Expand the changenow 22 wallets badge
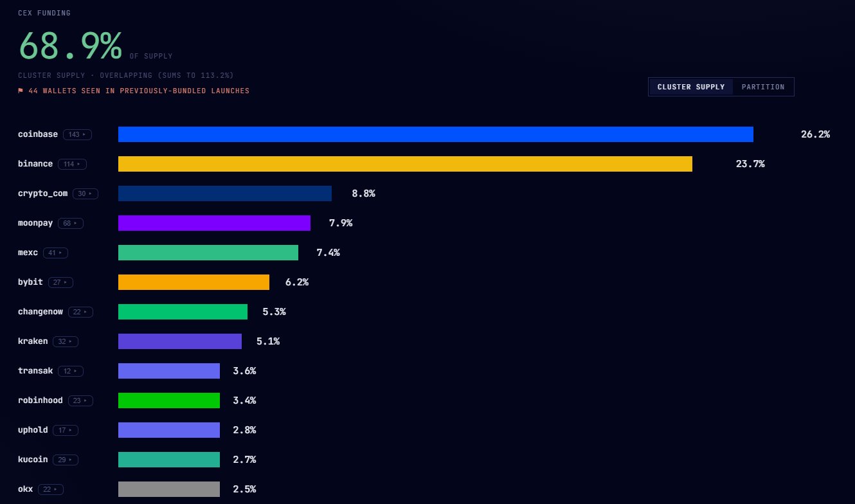Image resolution: width=855 pixels, height=504 pixels. coord(80,312)
